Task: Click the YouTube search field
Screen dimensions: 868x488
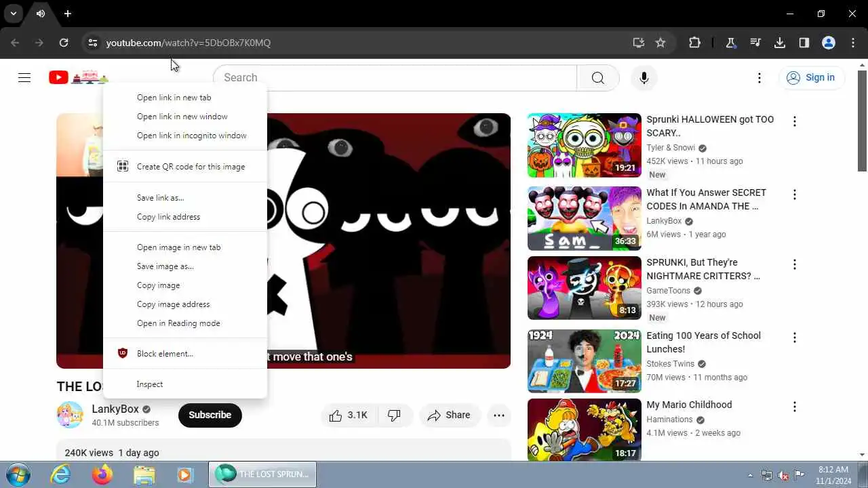Action: click(x=395, y=78)
